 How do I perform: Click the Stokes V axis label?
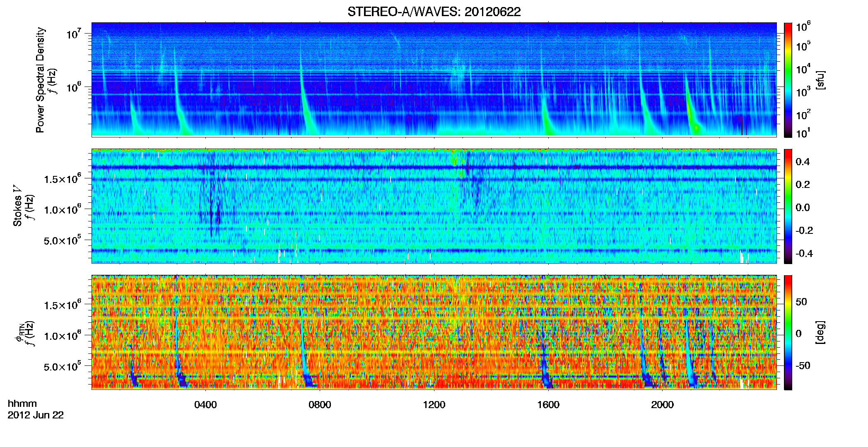tap(18, 206)
